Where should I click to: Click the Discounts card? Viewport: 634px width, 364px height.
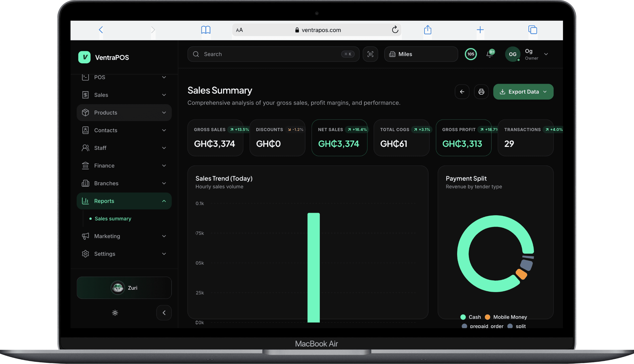tap(277, 138)
